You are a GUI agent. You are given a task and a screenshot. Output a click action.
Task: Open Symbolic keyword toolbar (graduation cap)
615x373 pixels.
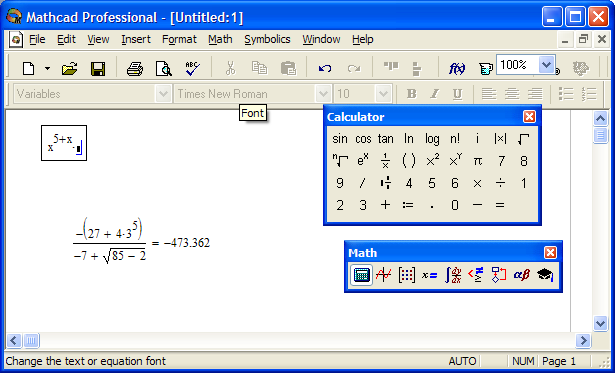click(545, 275)
